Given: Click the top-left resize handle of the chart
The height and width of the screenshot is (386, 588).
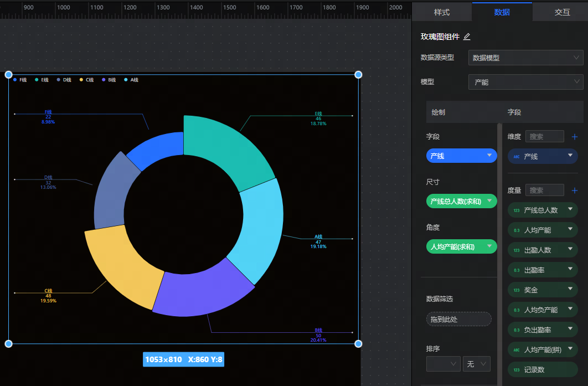Looking at the screenshot, I should point(8,74).
